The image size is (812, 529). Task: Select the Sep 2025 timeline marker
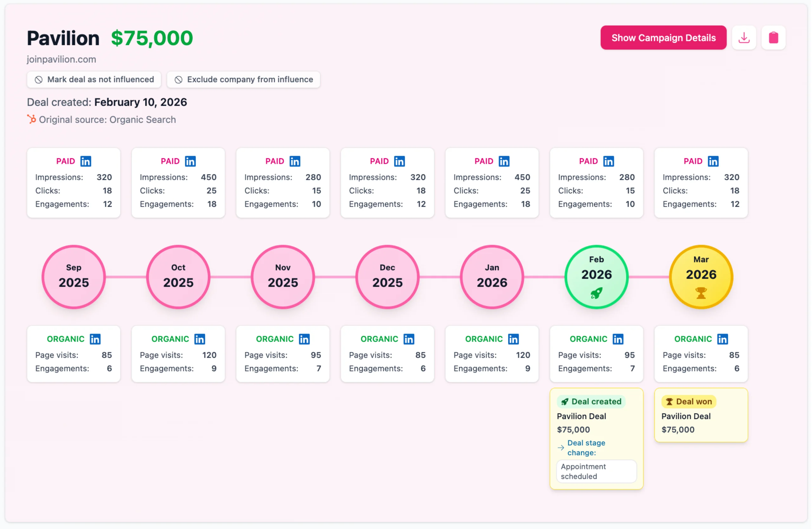coord(74,277)
